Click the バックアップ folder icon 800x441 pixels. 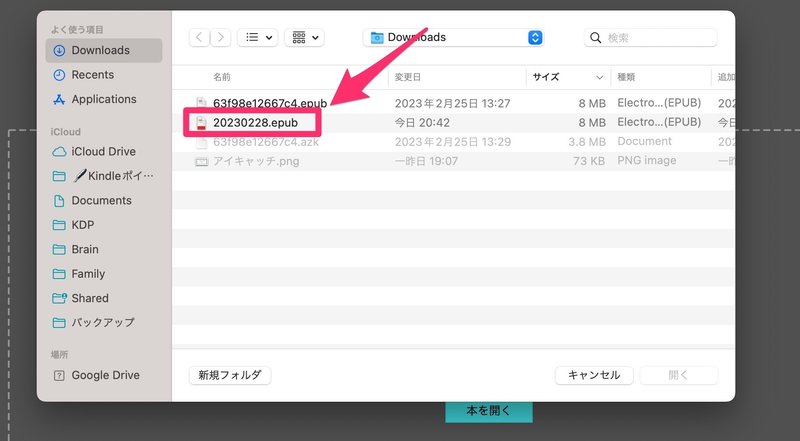click(59, 323)
